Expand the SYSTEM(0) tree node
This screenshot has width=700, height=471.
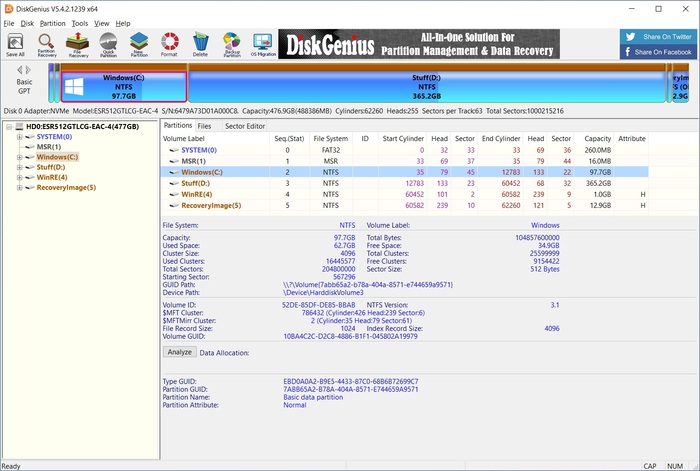(x=20, y=137)
